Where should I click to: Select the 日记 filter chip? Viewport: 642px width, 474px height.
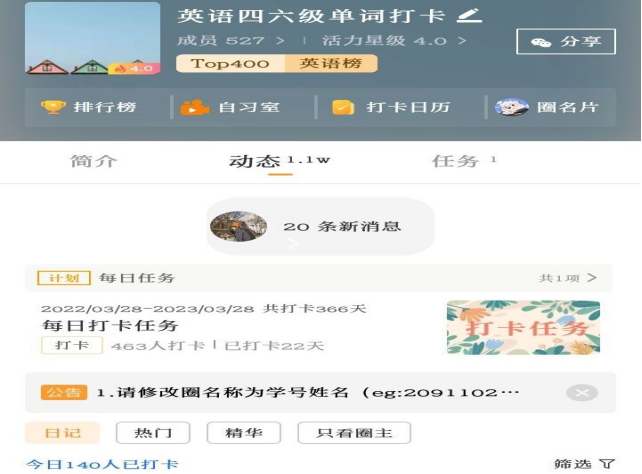(62, 433)
